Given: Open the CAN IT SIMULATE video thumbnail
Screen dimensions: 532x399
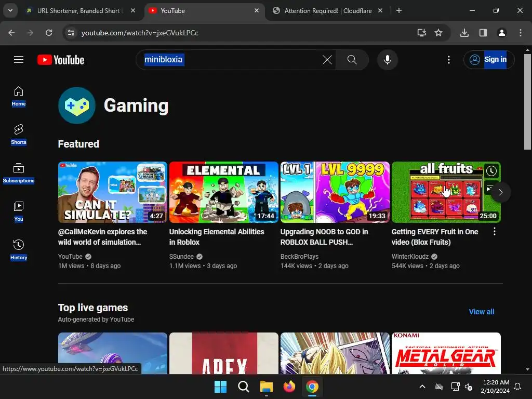Looking at the screenshot, I should click(113, 192).
